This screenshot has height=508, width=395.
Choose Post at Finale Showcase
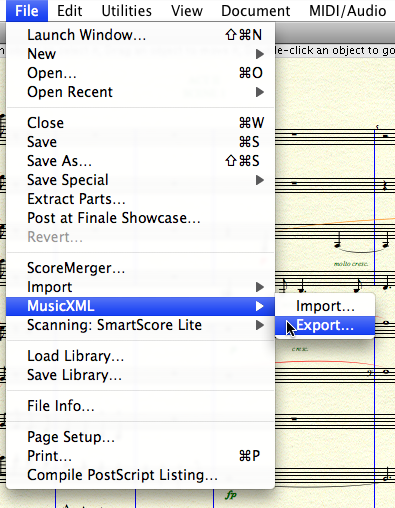tap(140, 218)
